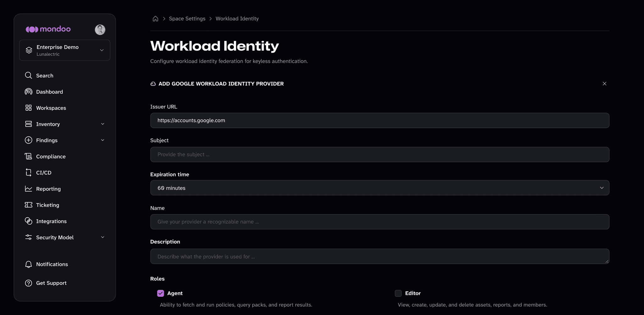Expand the Findings submenu chevron
The width and height of the screenshot is (644, 315).
click(x=103, y=140)
